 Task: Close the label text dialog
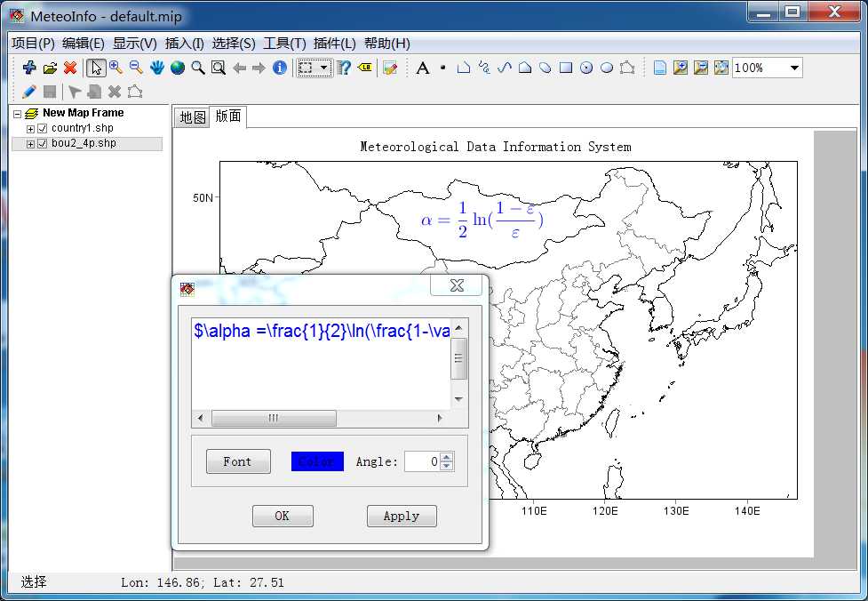[x=457, y=285]
